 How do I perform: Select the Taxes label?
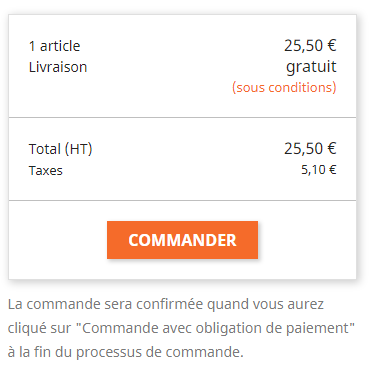pyautogui.click(x=46, y=171)
